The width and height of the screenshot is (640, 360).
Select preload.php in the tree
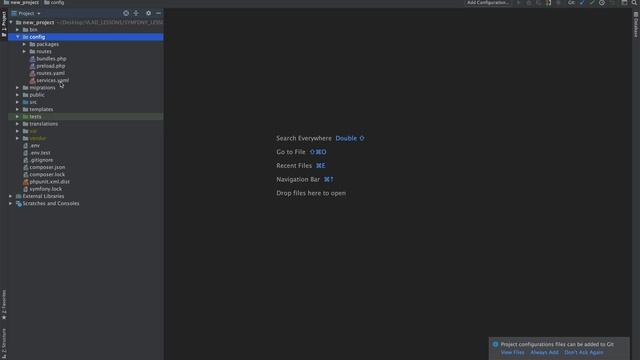coord(51,66)
